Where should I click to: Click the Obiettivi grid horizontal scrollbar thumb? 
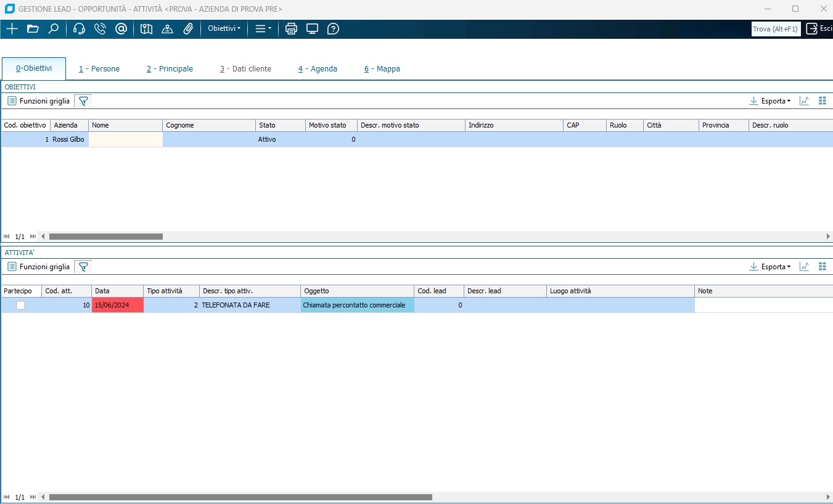coord(105,237)
